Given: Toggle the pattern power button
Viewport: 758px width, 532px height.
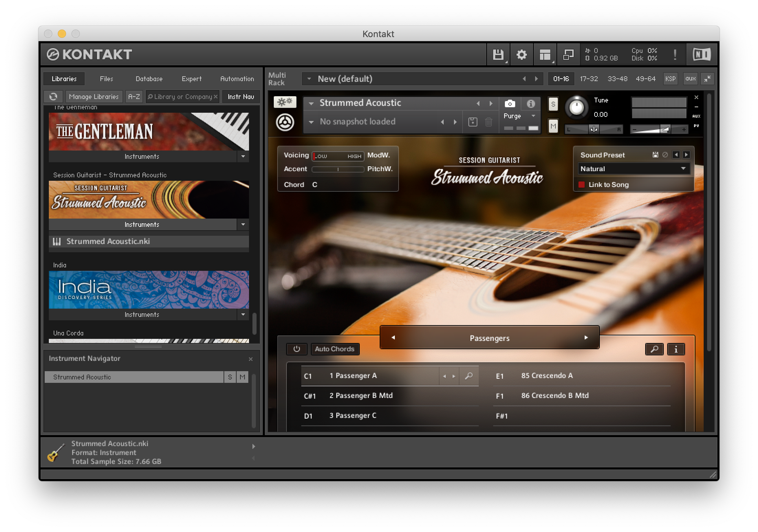Looking at the screenshot, I should tap(296, 349).
